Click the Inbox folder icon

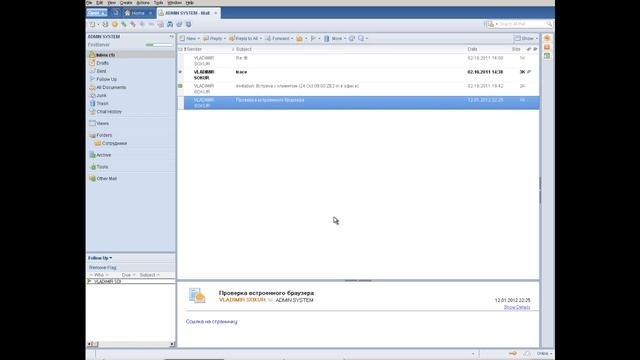point(92,55)
